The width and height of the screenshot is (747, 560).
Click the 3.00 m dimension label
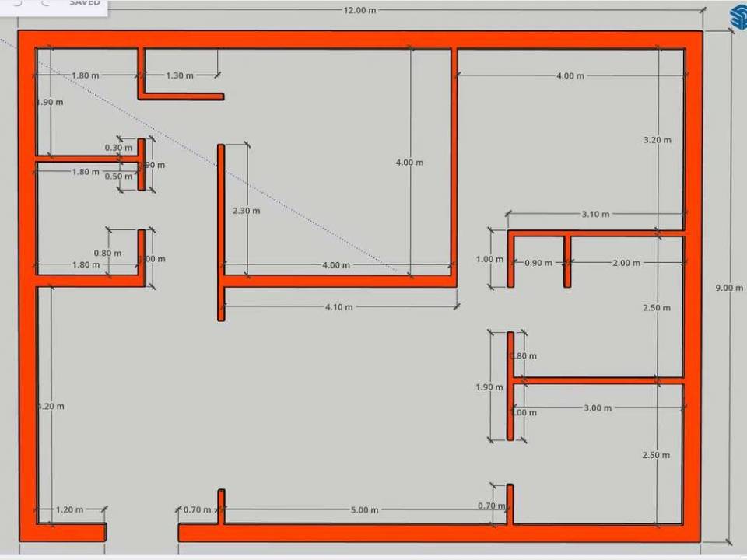[x=597, y=408]
